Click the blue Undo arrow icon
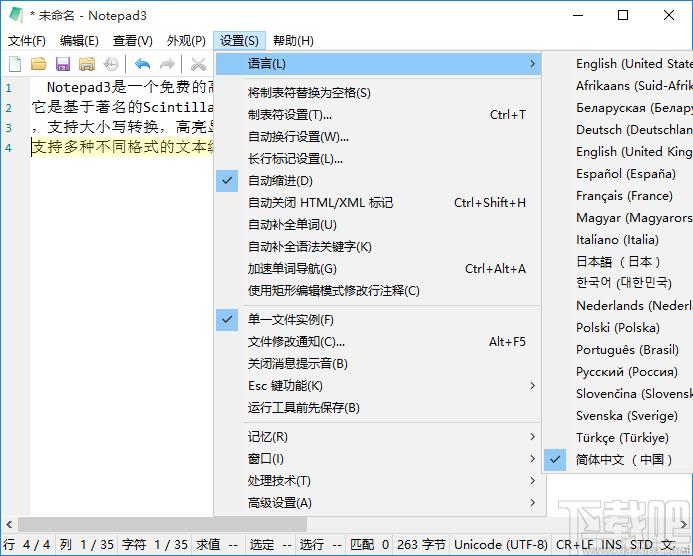Image resolution: width=693 pixels, height=556 pixels. (x=142, y=65)
